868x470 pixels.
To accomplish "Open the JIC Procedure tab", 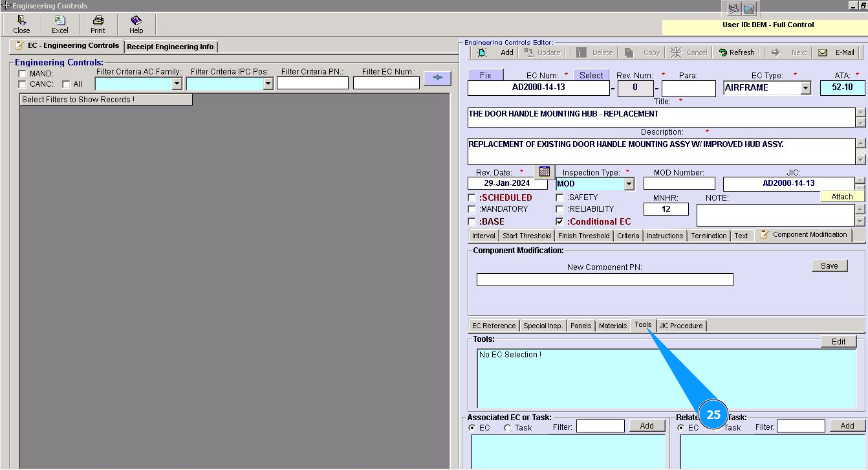I will [x=680, y=326].
